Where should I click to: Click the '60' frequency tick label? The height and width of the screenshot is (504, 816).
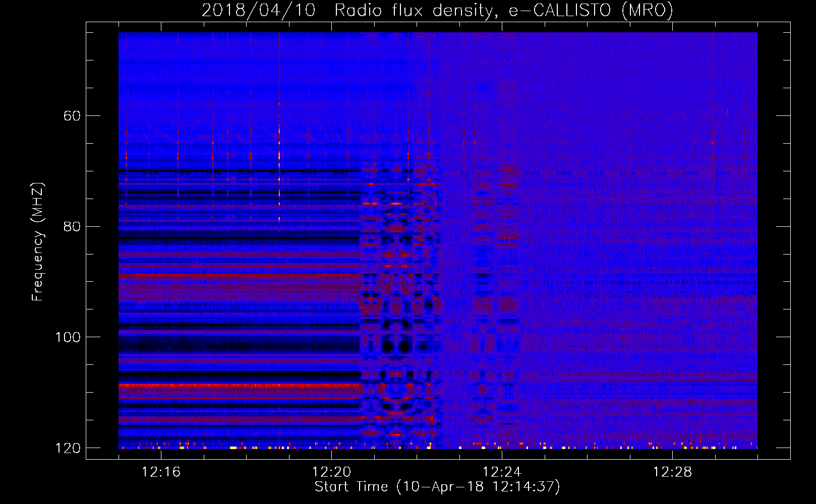tap(72, 116)
